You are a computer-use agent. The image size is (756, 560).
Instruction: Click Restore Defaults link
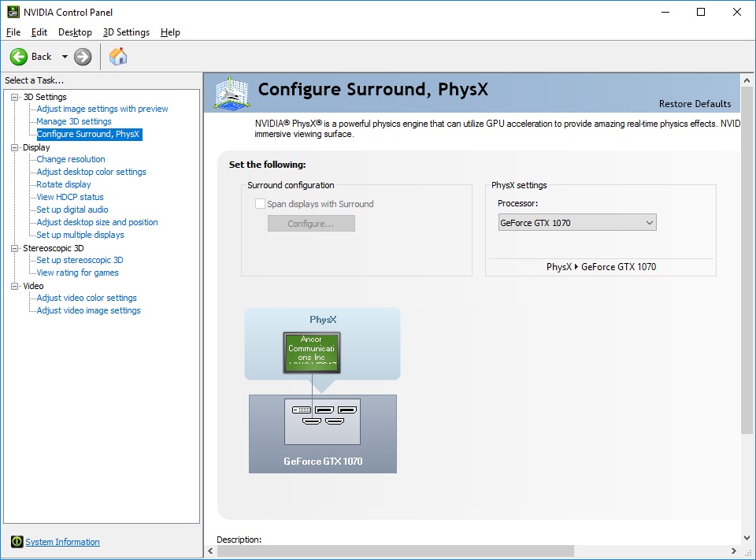695,104
